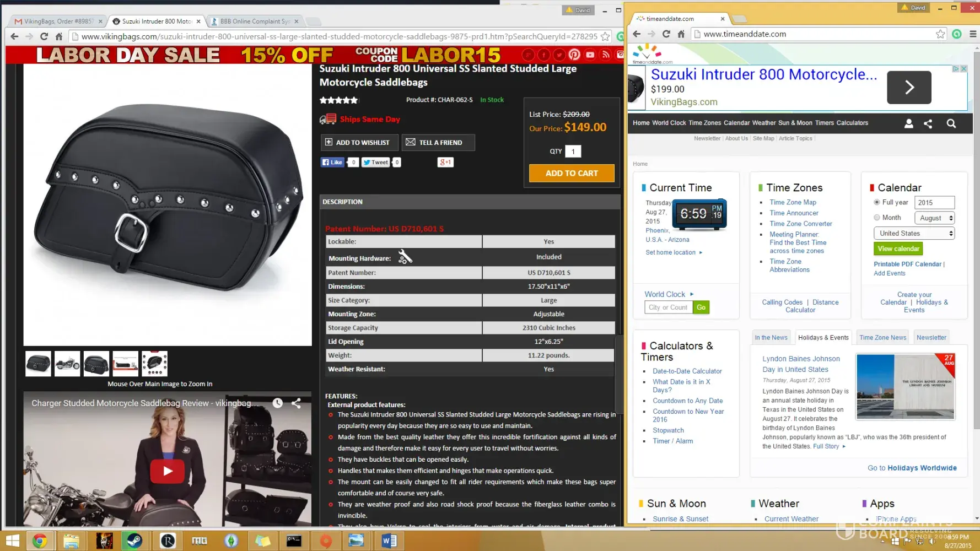The height and width of the screenshot is (551, 980).
Task: Click Go next to World Clock search
Action: (x=701, y=307)
